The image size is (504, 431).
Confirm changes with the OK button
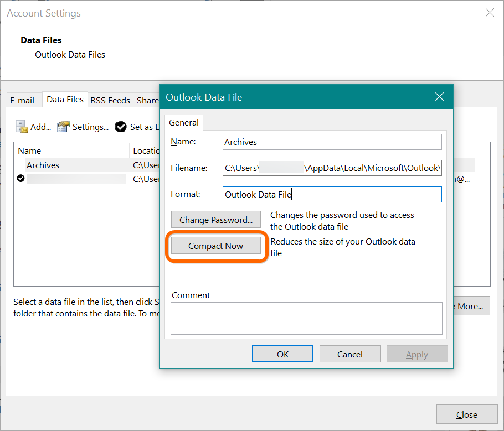point(282,354)
